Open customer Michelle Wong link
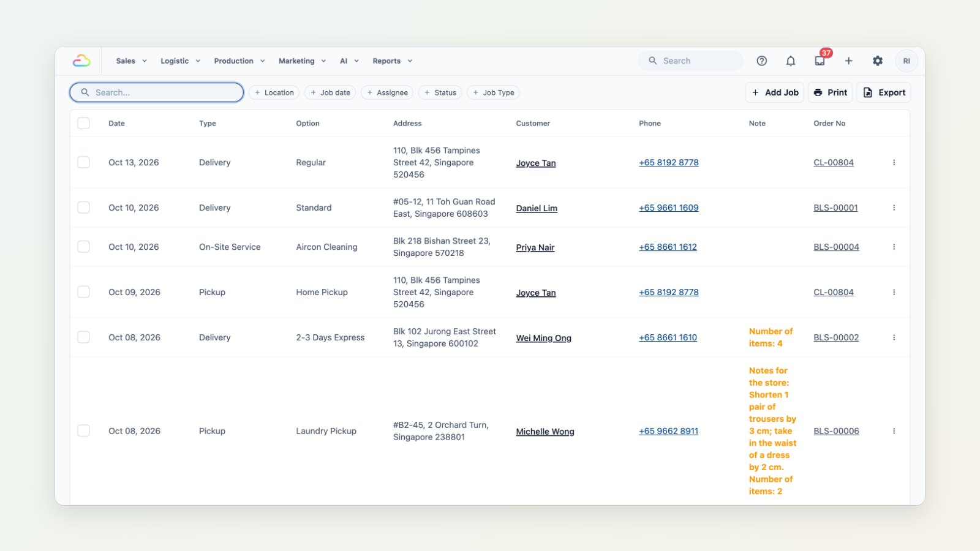The height and width of the screenshot is (551, 980). (x=545, y=432)
